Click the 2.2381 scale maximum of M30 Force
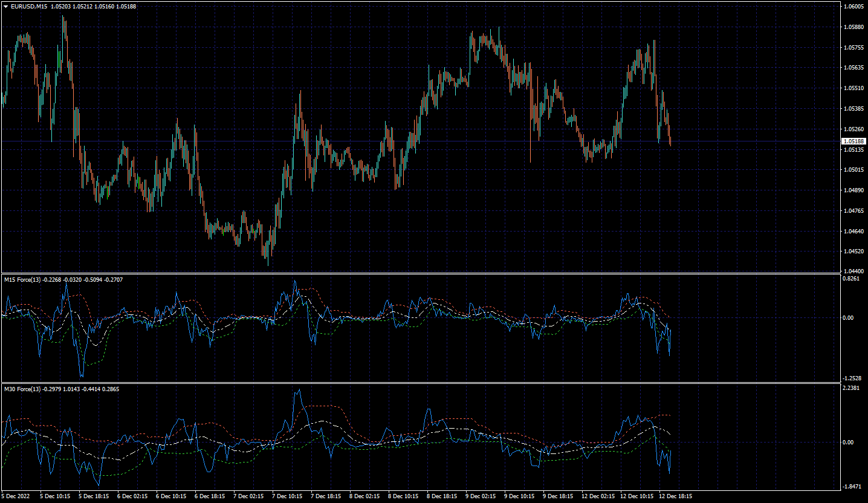Image resolution: width=868 pixels, height=503 pixels. [852, 388]
